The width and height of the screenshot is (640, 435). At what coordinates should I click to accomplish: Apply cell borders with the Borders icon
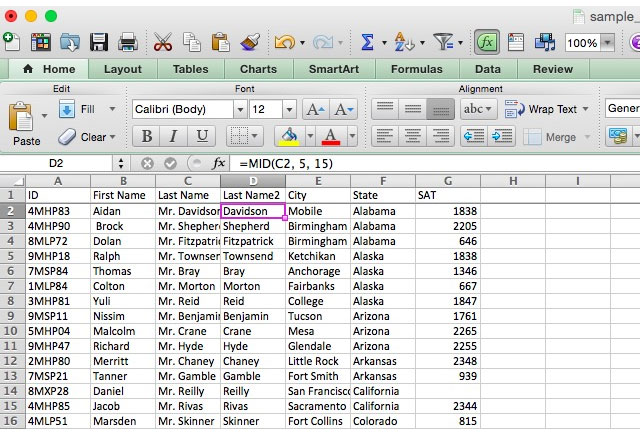[239, 136]
